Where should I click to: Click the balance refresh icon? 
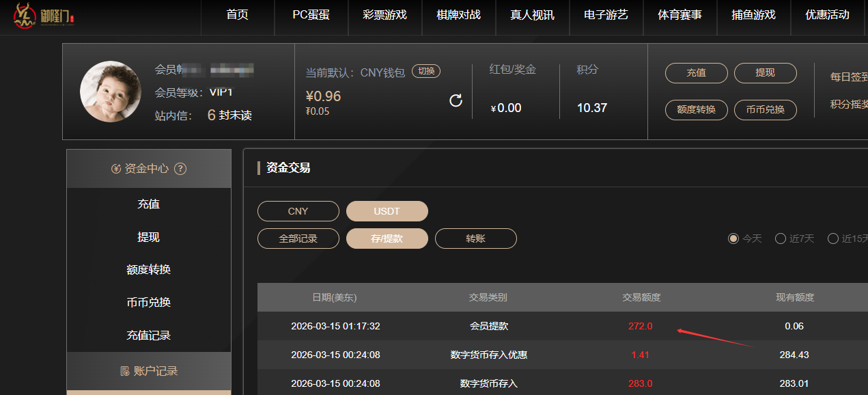(x=456, y=101)
